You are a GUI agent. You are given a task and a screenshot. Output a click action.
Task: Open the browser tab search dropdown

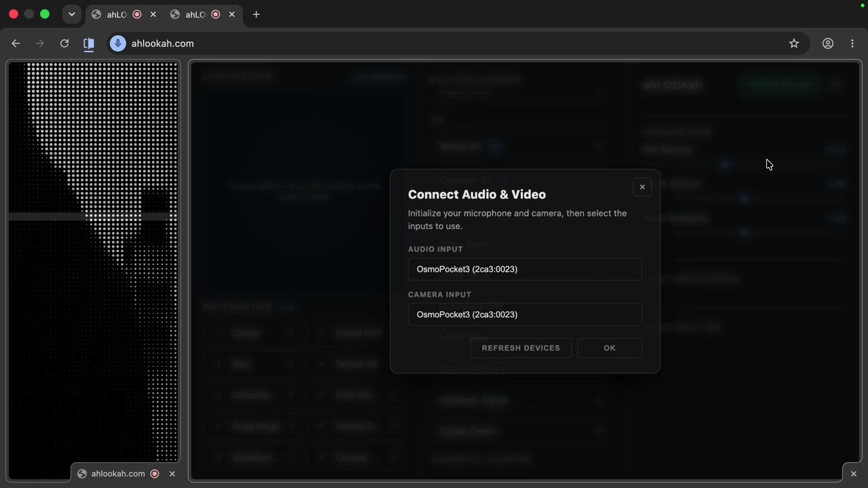pyautogui.click(x=72, y=14)
